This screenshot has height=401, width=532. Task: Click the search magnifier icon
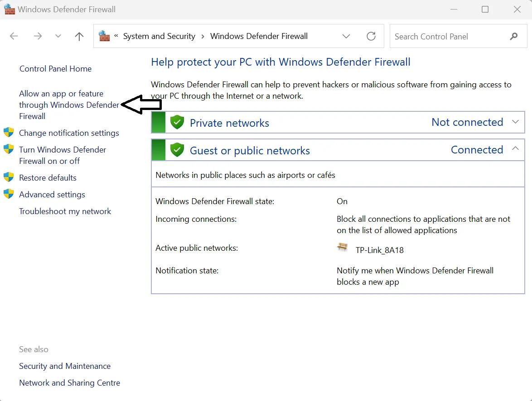514,36
